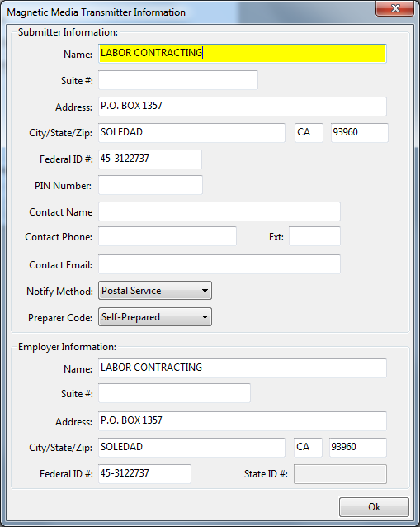This screenshot has width=420, height=527.
Task: Select the Contact Phone field
Action: point(168,236)
